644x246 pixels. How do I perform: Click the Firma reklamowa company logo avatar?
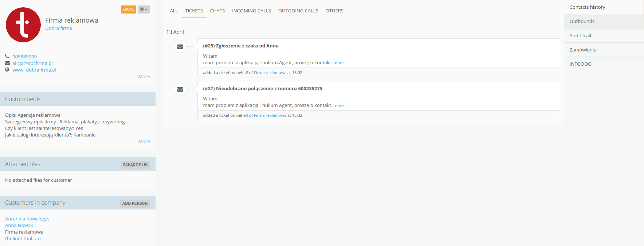coord(23,25)
